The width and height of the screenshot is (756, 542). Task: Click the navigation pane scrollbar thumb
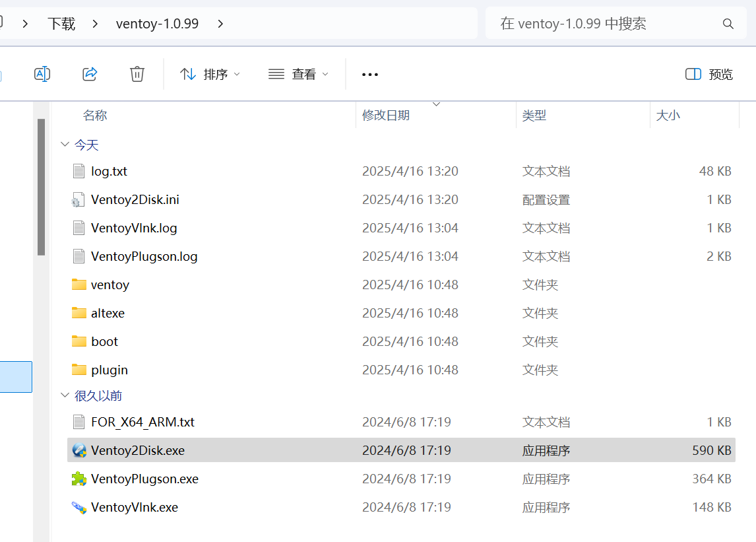(42, 187)
